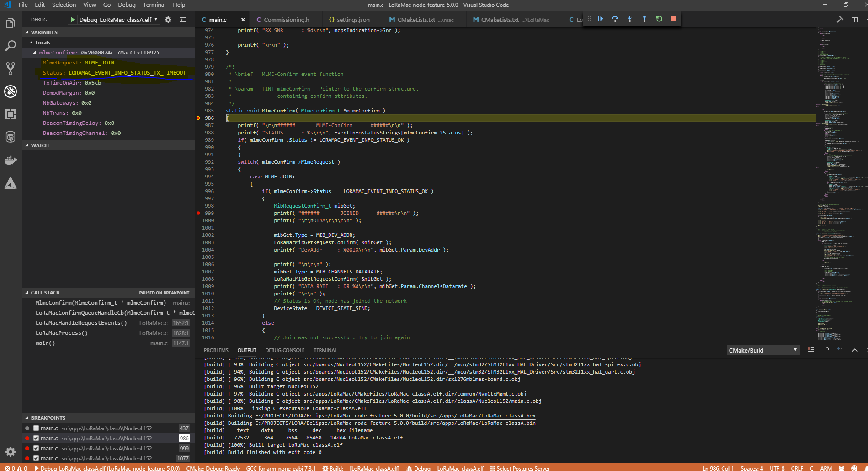Image resolution: width=868 pixels, height=471 pixels.
Task: Open the Source Control view
Action: click(x=11, y=68)
